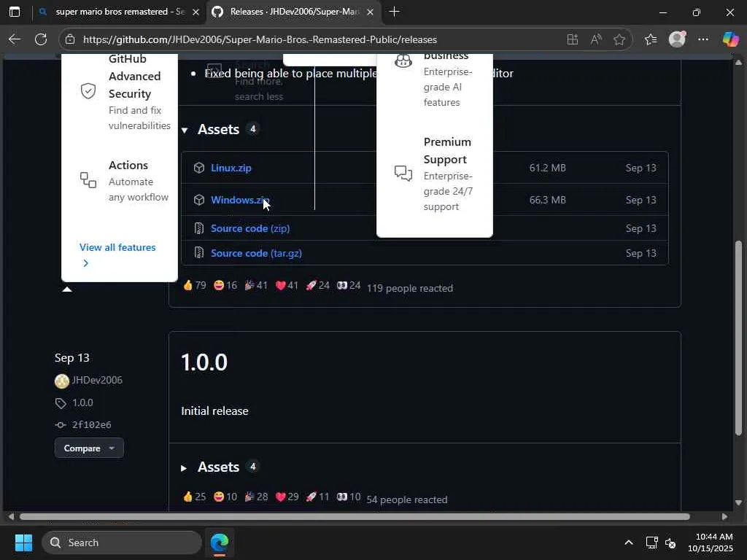This screenshot has height=560, width=747.
Task: Click the rocket reaction showing 11
Action: click(317, 497)
